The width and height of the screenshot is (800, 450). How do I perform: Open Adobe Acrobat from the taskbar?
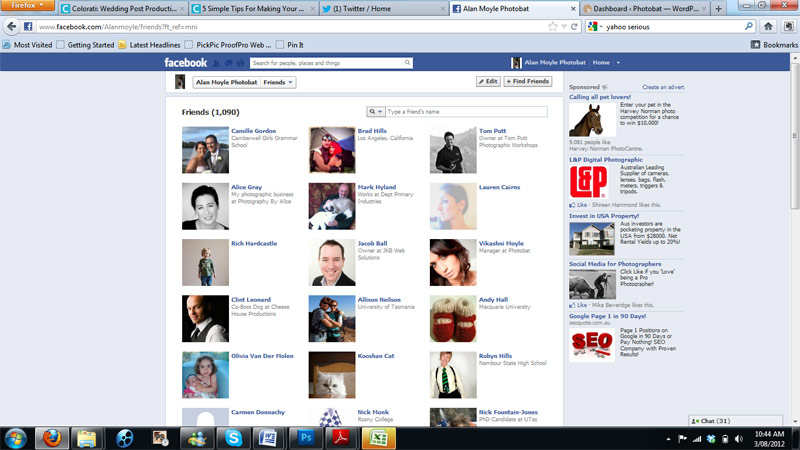[342, 438]
